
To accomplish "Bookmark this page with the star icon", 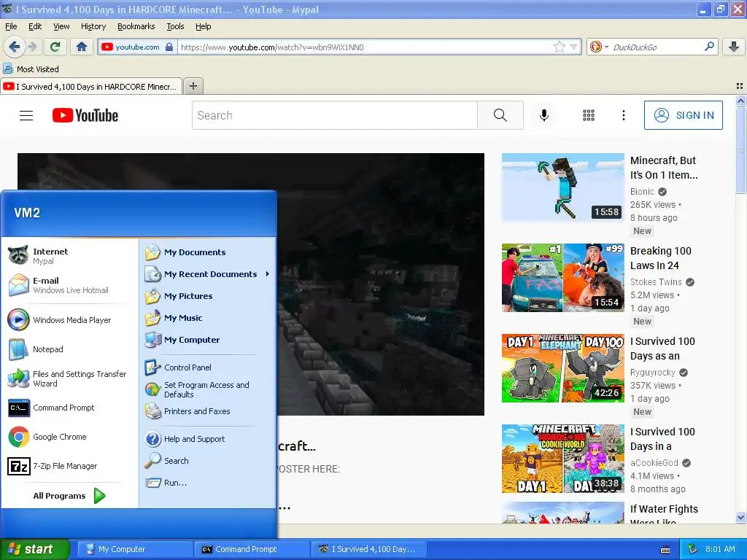I will [560, 47].
